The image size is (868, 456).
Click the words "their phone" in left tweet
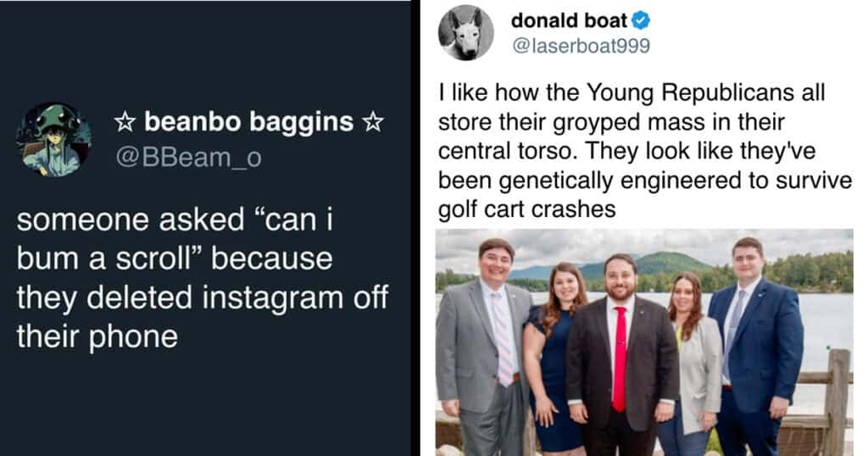click(97, 336)
